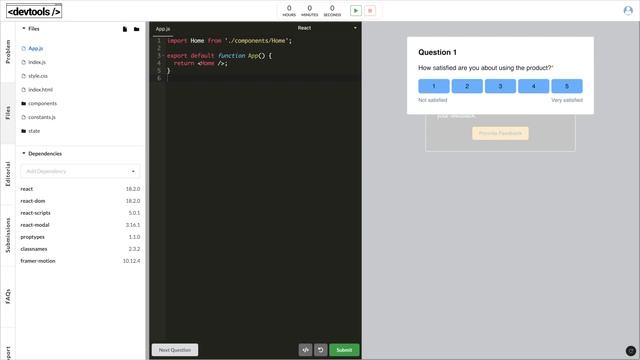Click the devtools logo
The width and height of the screenshot is (640, 360).
click(x=34, y=11)
